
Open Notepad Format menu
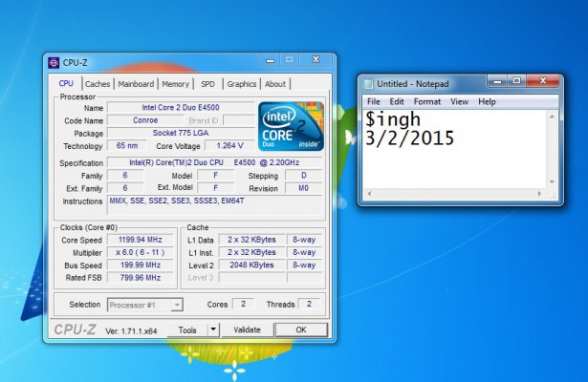pyautogui.click(x=427, y=101)
